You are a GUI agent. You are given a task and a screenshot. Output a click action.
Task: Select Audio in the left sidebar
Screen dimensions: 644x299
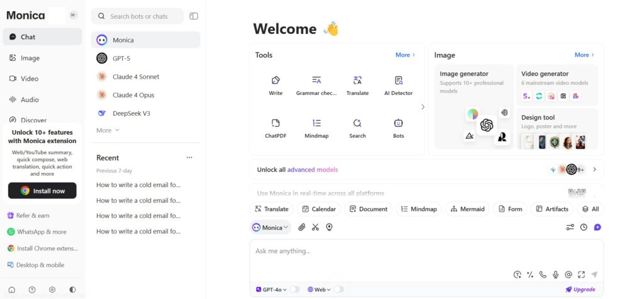coord(42,99)
